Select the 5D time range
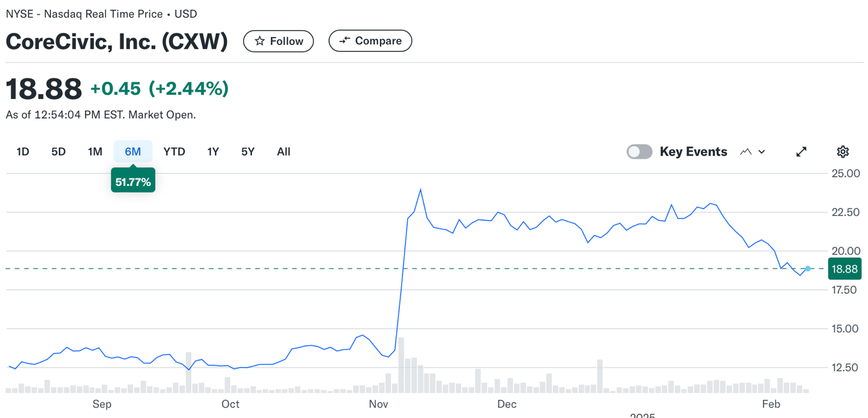Image resolution: width=868 pixels, height=418 pixels. (x=58, y=152)
